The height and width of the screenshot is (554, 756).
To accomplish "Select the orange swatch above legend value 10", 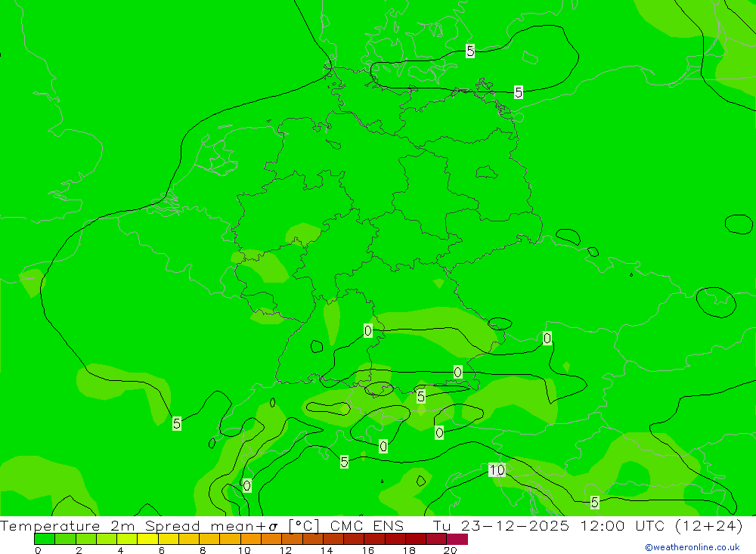I will click(251, 539).
